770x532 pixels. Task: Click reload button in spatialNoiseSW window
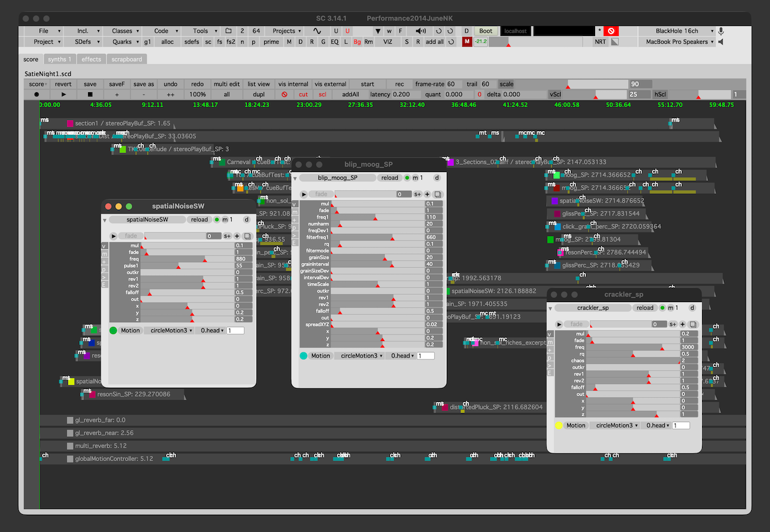point(199,219)
